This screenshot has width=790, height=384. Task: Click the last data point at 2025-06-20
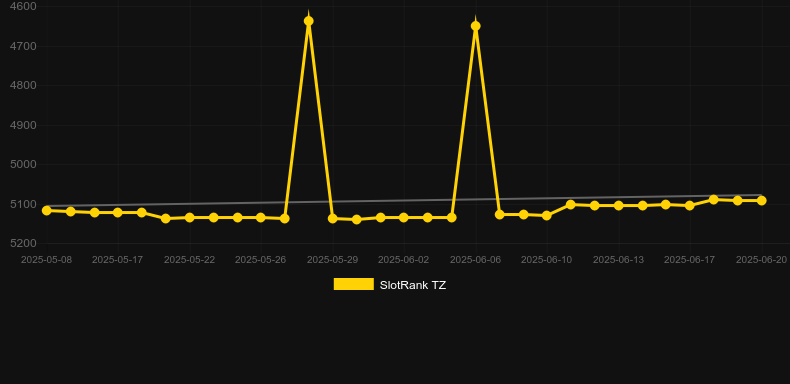click(x=762, y=201)
